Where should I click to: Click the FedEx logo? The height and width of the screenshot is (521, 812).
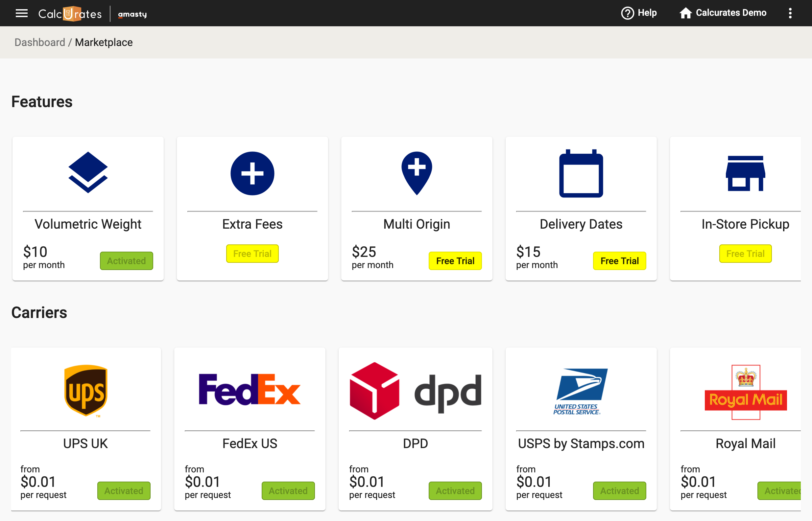coord(250,389)
